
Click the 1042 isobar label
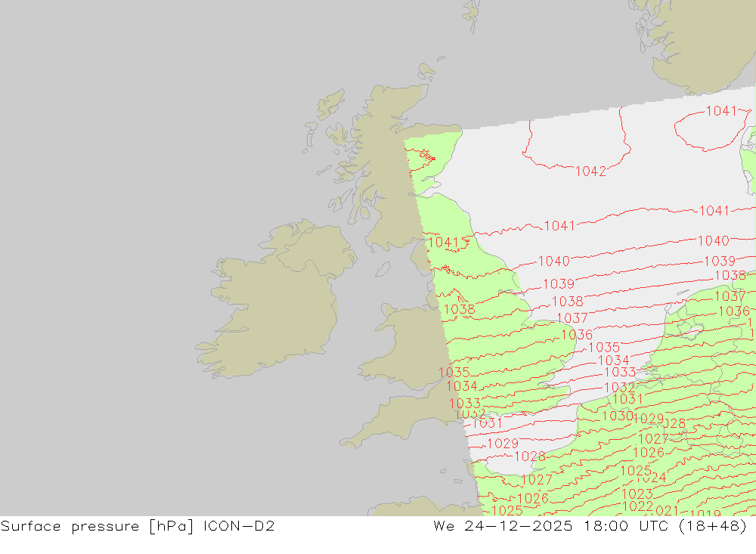coord(590,171)
